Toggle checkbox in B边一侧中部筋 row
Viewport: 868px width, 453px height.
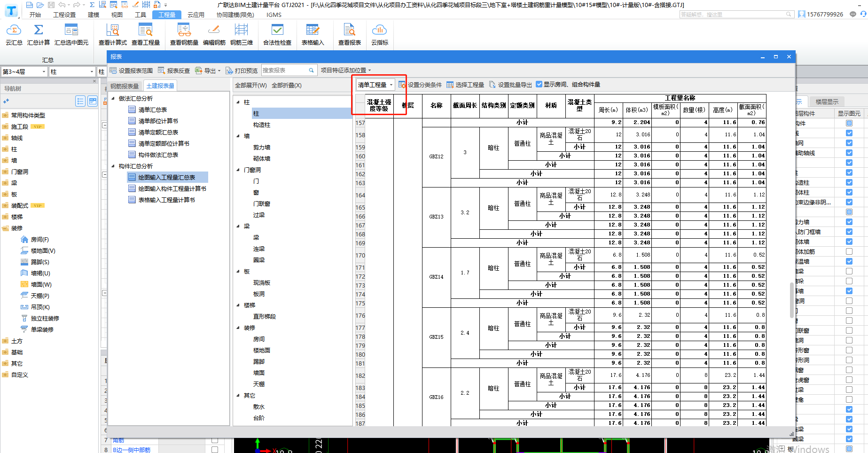[x=215, y=450]
